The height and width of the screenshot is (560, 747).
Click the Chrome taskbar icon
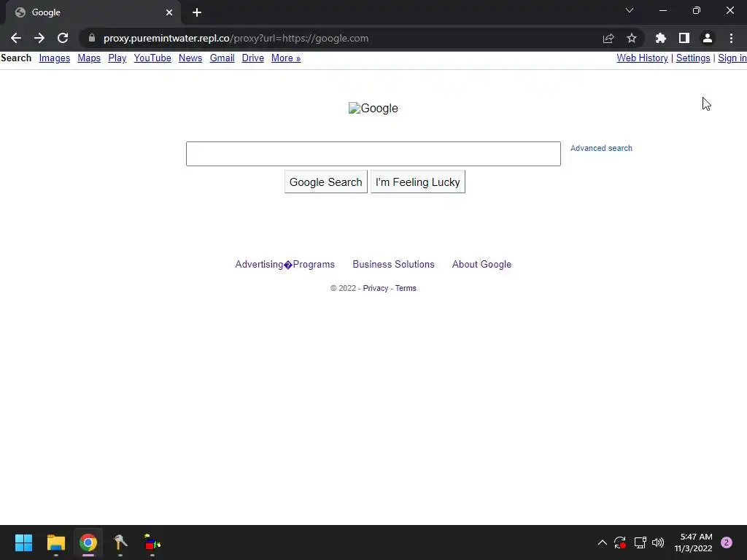[x=88, y=542]
